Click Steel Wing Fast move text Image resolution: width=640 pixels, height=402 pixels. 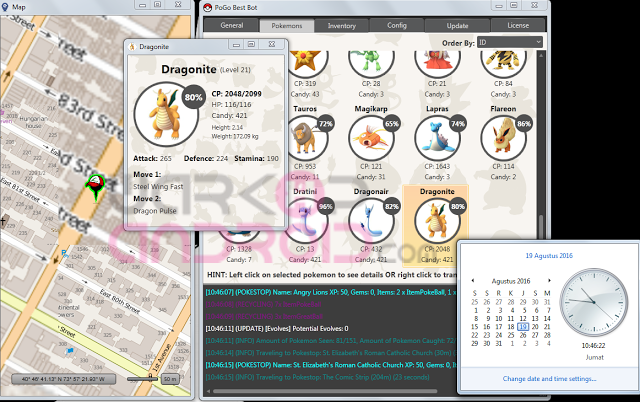tap(158, 187)
